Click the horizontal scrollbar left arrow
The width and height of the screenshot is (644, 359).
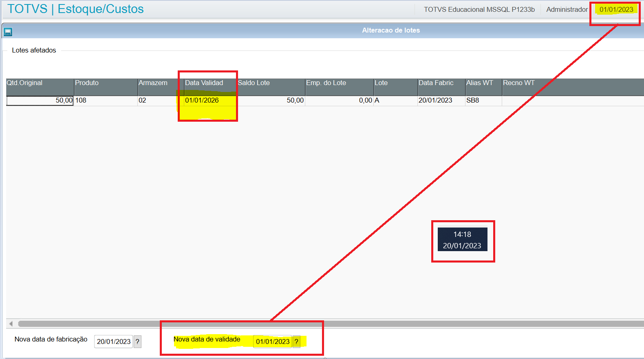(x=11, y=324)
